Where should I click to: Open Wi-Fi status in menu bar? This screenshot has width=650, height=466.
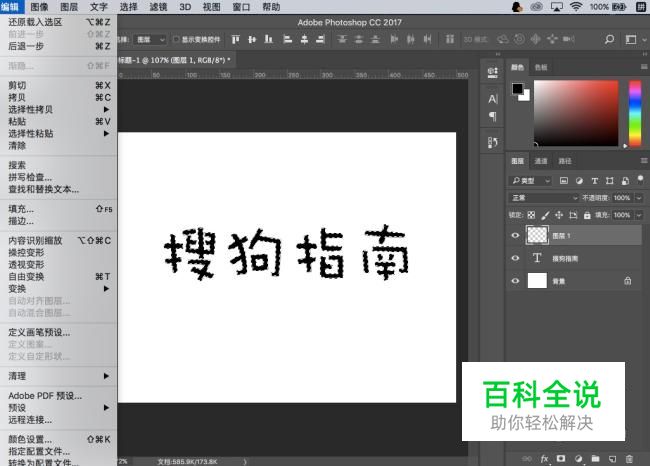[x=576, y=7]
